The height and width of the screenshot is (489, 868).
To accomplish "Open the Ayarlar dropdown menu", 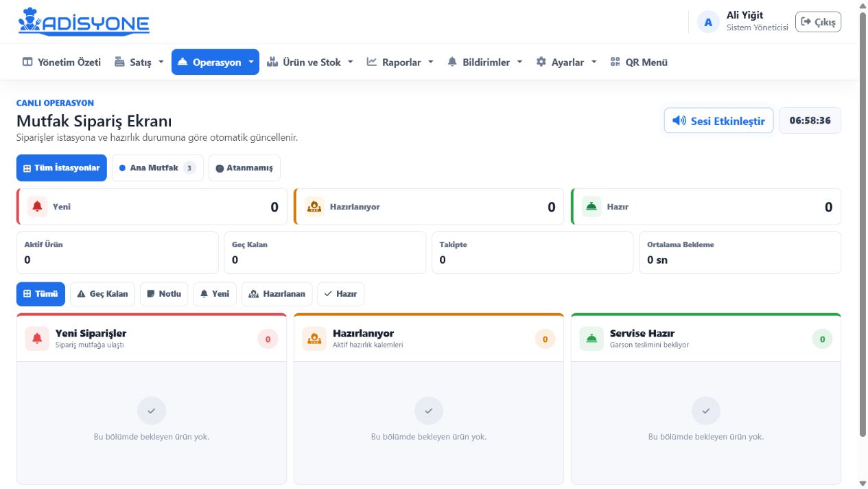I will [x=566, y=62].
